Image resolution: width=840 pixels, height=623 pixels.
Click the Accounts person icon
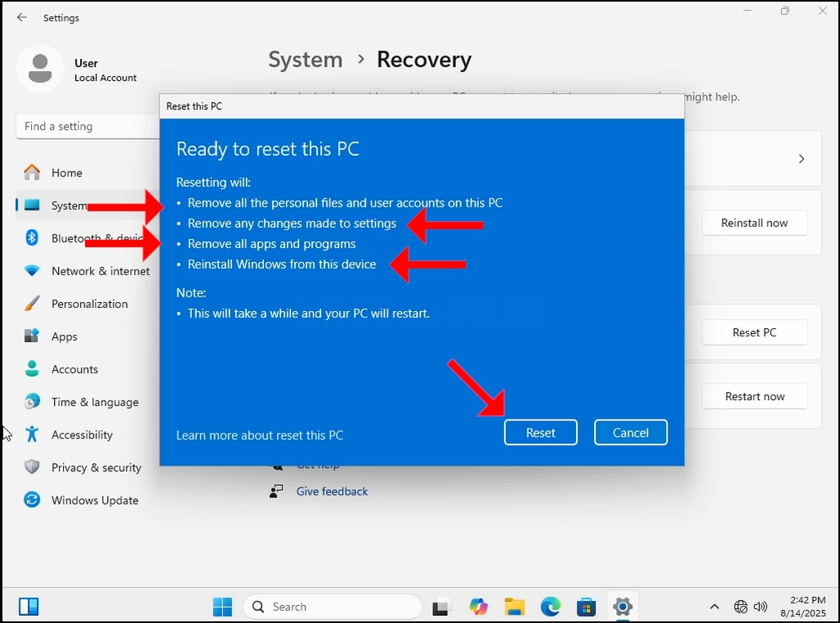(32, 369)
